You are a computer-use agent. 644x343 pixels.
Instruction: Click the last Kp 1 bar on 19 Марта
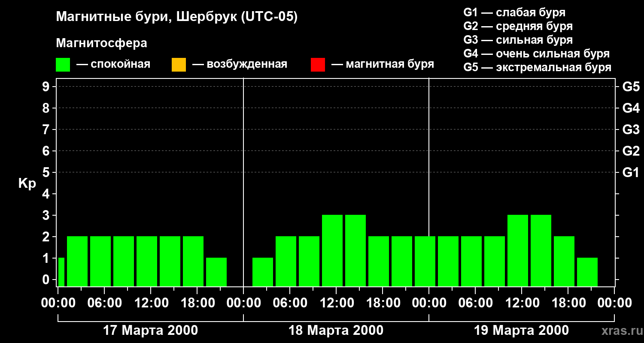587,272
